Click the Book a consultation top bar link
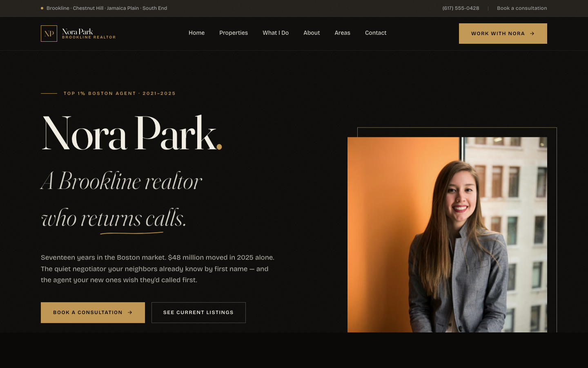Screen dimensions: 588x368 522,8
